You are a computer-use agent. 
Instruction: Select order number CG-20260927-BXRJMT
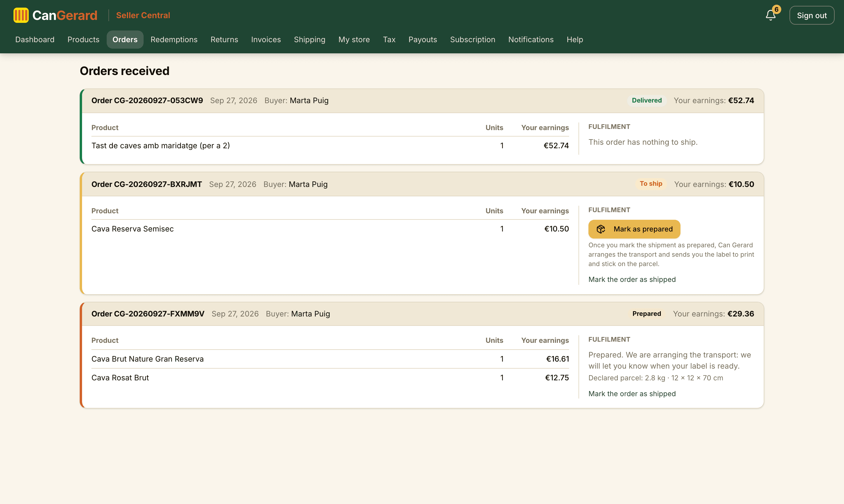pos(147,184)
